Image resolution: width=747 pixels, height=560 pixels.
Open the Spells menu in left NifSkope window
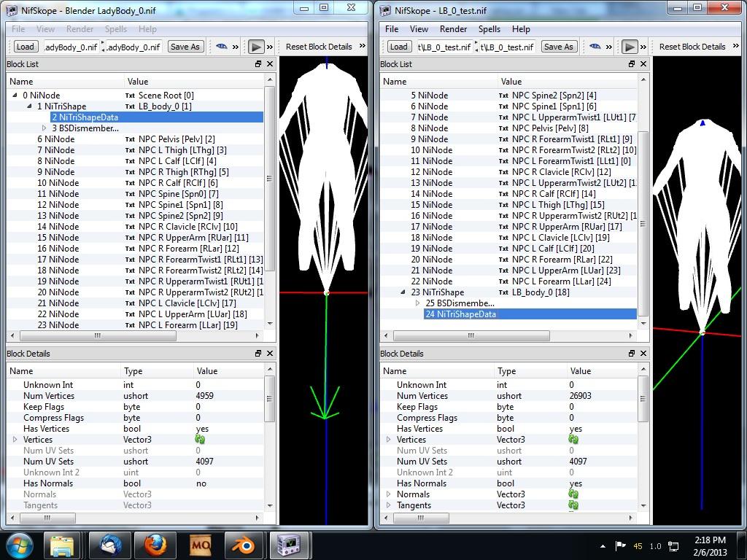116,29
